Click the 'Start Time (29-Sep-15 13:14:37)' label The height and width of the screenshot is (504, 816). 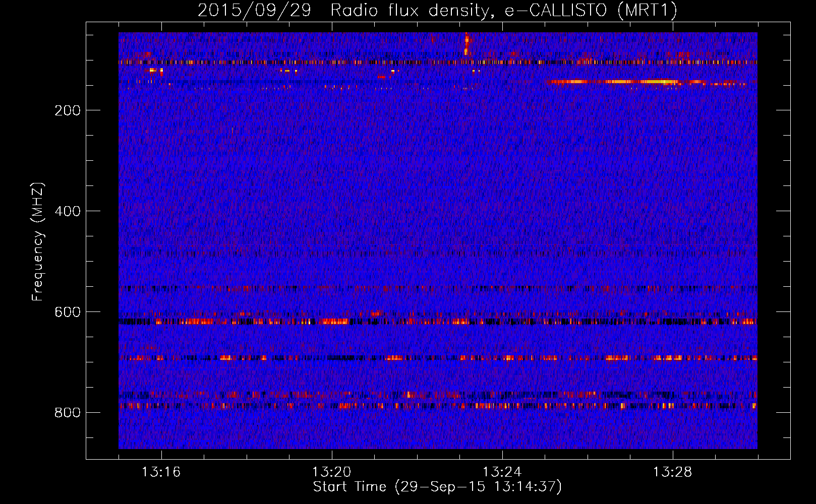(437, 487)
